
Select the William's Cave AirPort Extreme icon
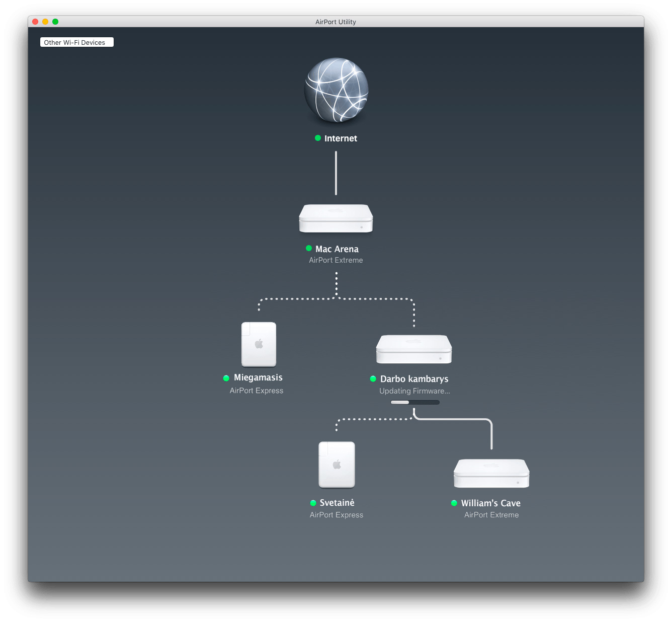[491, 473]
